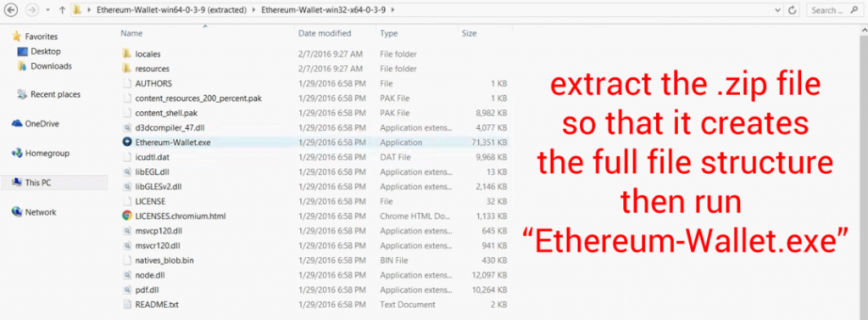Select content_resources_200_percent.pak file name
The width and height of the screenshot is (868, 320).
pyautogui.click(x=198, y=98)
